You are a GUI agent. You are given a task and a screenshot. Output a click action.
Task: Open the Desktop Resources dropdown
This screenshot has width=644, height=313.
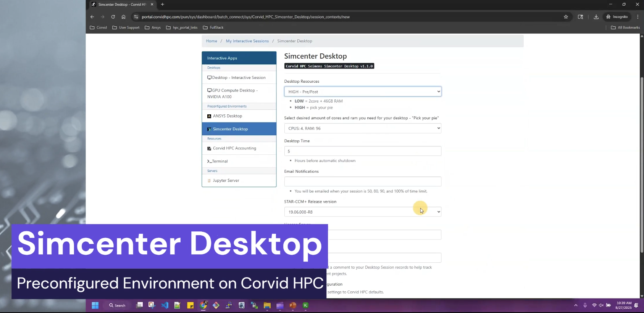click(x=363, y=91)
